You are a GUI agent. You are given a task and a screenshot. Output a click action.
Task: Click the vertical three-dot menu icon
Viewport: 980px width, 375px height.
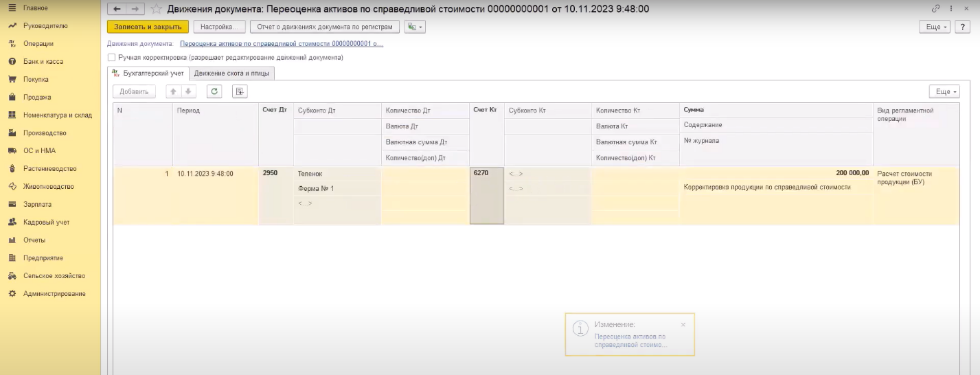pyautogui.click(x=952, y=9)
